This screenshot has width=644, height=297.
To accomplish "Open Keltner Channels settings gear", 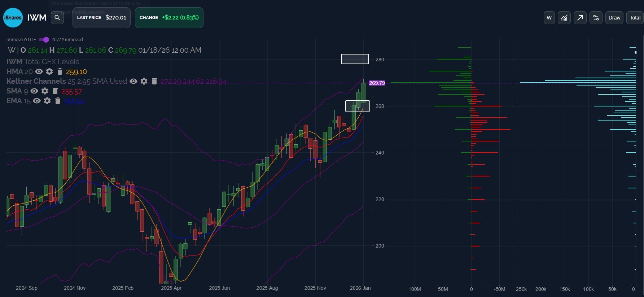I will 144,81.
